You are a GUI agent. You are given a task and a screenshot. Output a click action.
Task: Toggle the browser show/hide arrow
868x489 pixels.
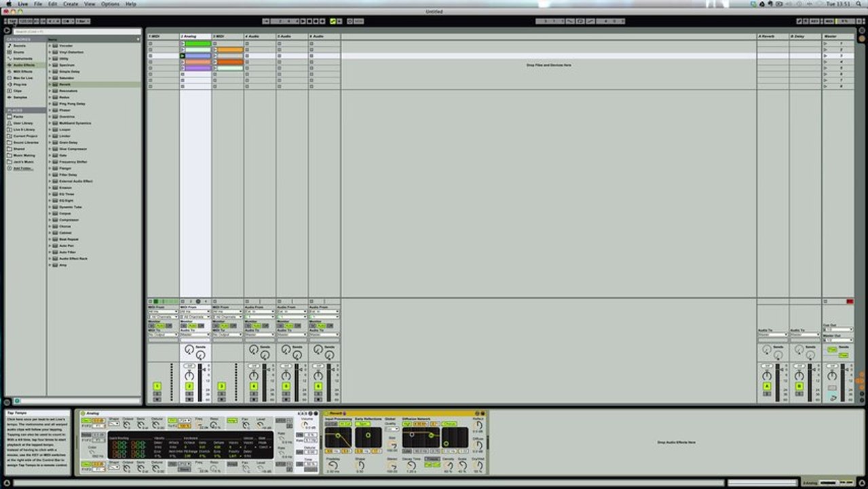7,30
